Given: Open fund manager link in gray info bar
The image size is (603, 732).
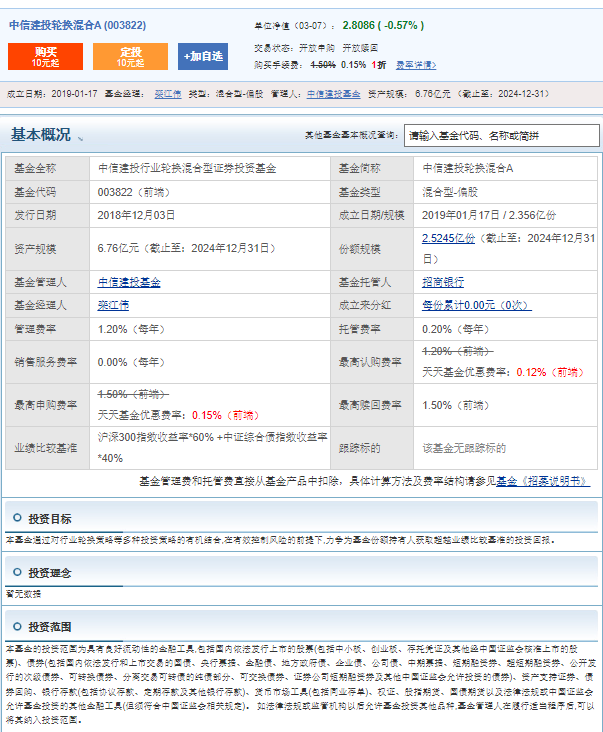Looking at the screenshot, I should click(x=168, y=94).
